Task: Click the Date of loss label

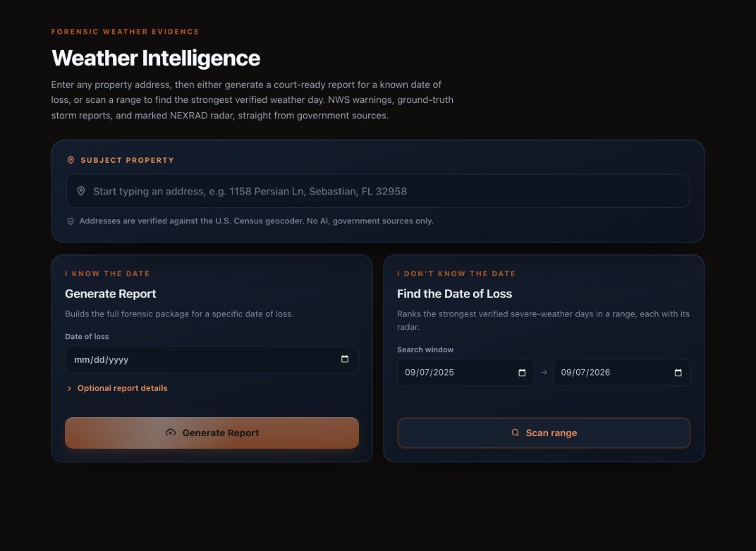Action: [x=87, y=337]
